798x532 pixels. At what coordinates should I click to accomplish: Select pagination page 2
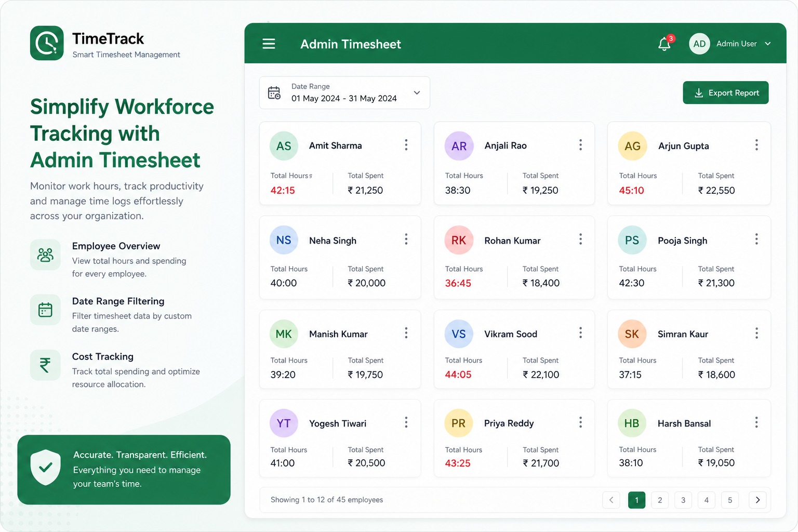coord(660,500)
